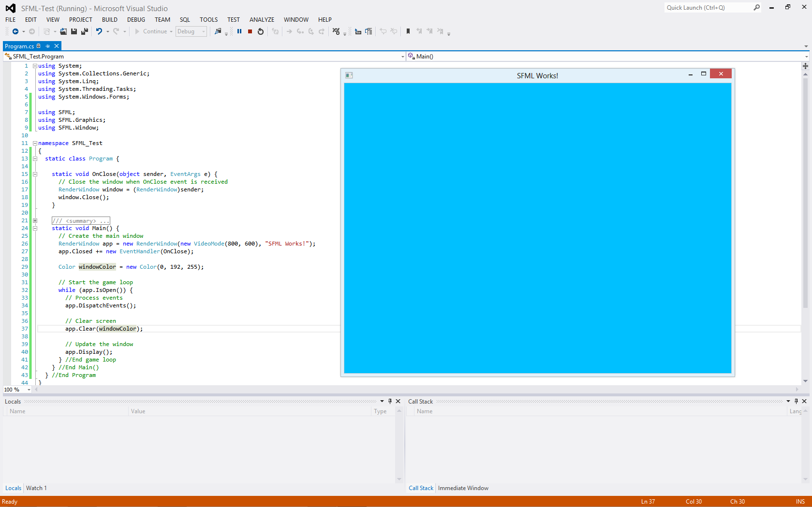Click the Open File toolbar icon
Image resolution: width=812 pixels, height=507 pixels.
[x=63, y=31]
